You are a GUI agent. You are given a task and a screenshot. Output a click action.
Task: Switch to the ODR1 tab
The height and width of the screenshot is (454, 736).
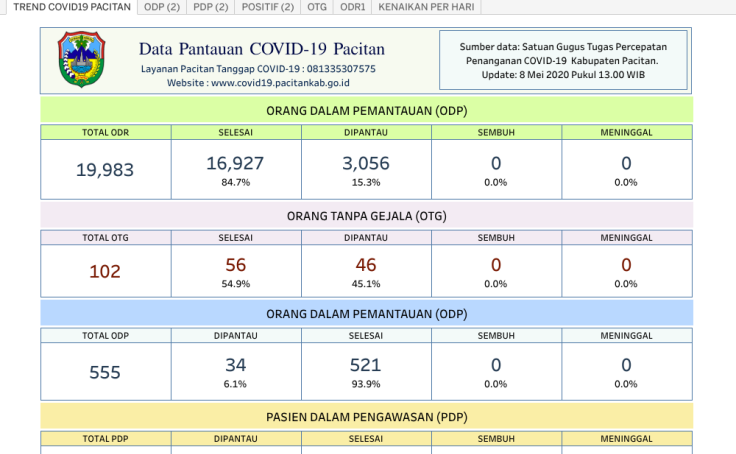pyautogui.click(x=352, y=7)
